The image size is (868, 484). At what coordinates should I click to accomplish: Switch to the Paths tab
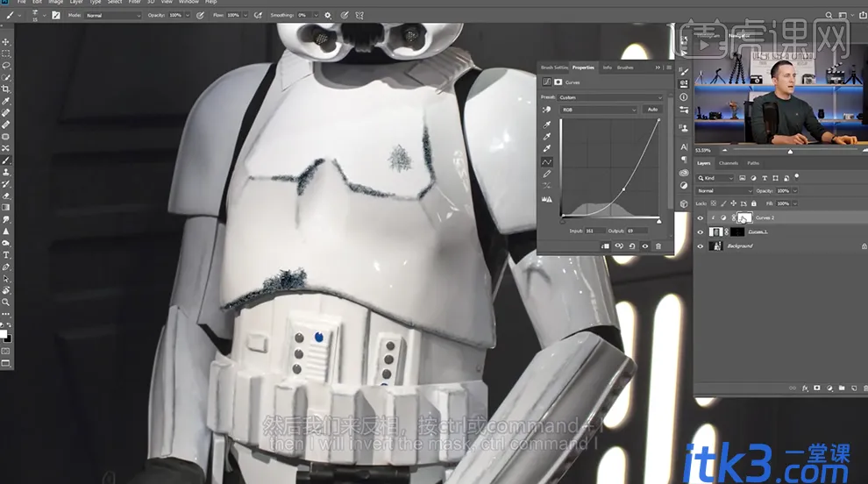[753, 163]
